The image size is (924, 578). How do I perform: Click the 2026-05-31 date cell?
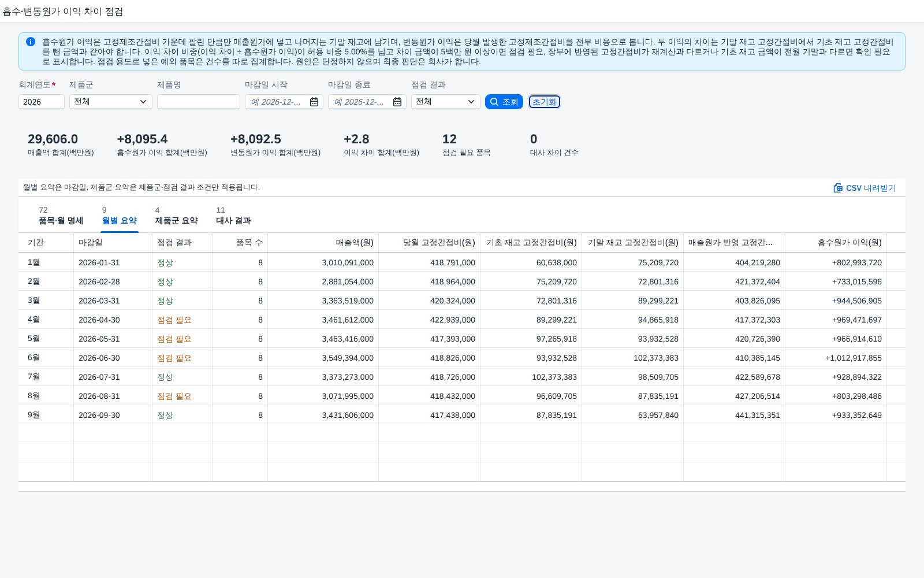[113, 339]
